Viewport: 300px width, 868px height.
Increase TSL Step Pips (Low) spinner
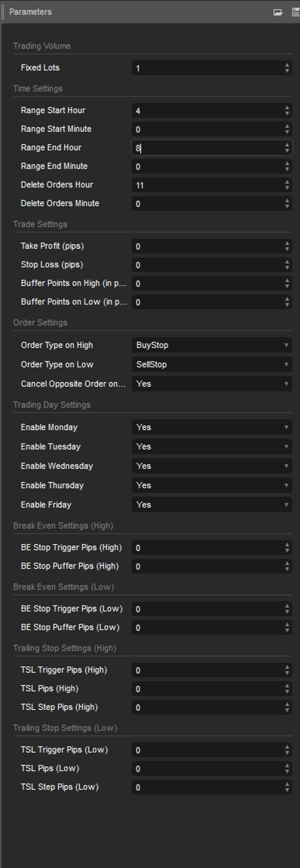(x=287, y=784)
